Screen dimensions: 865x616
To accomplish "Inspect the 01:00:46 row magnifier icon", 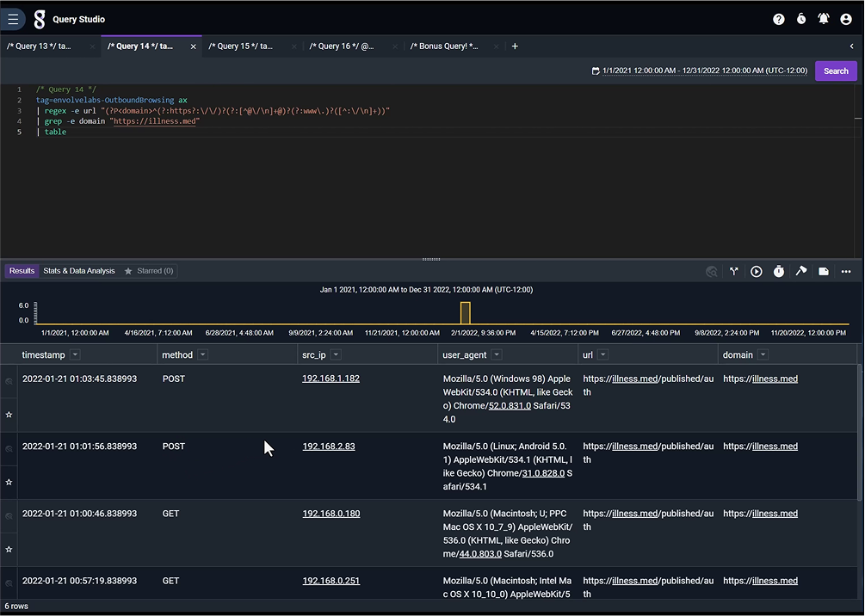I will 9,516.
